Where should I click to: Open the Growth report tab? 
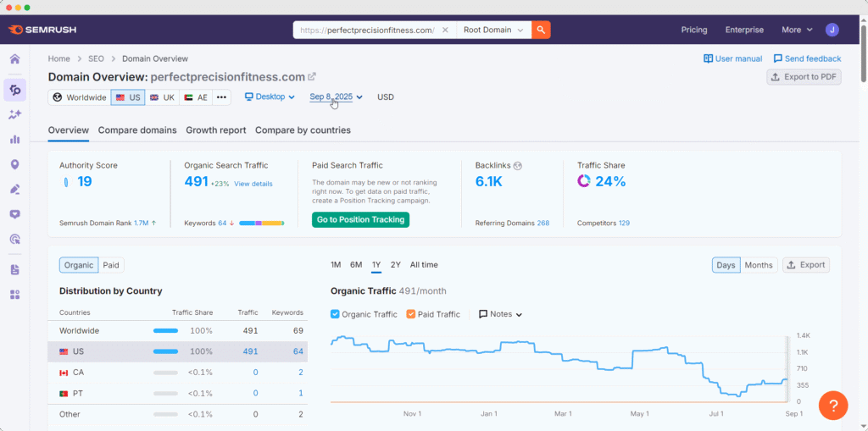pyautogui.click(x=215, y=130)
